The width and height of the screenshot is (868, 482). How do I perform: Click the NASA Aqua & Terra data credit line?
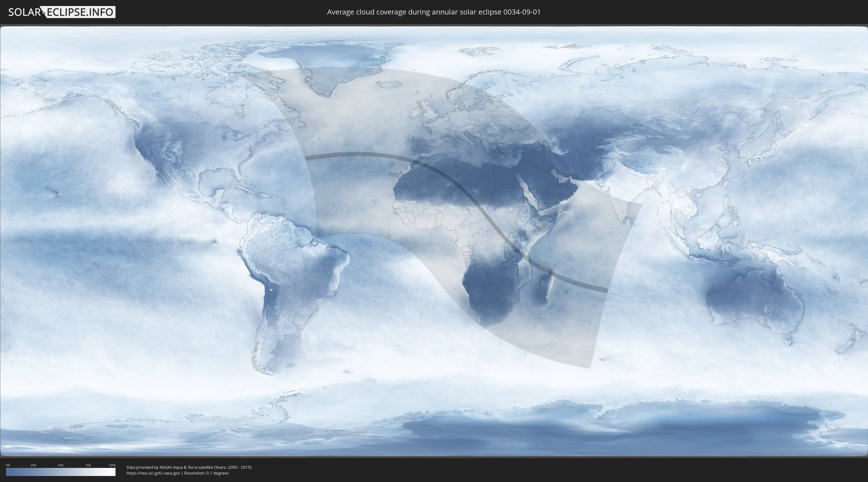click(189, 467)
